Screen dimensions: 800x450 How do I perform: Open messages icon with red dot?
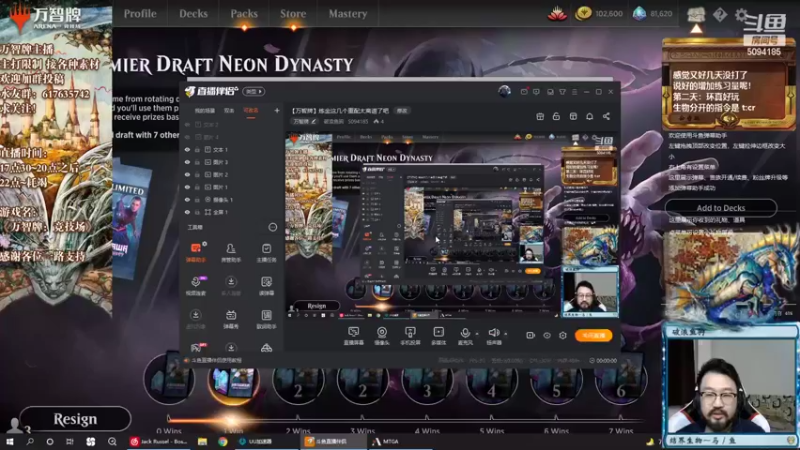524,92
